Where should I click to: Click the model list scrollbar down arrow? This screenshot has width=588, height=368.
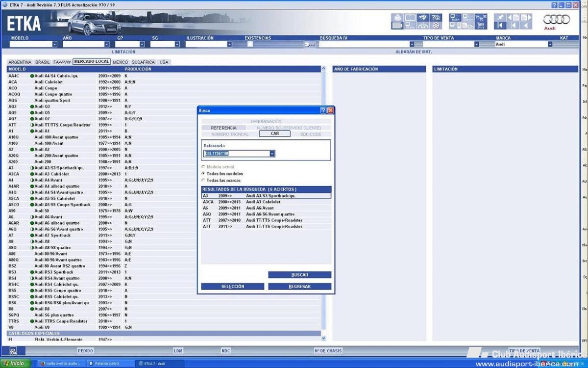click(x=323, y=339)
